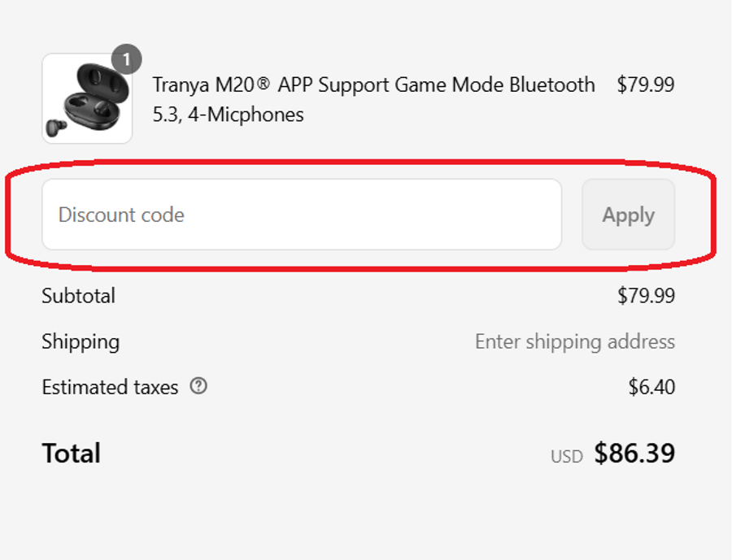Click the Enter shipping address text
732x560 pixels.
click(574, 341)
